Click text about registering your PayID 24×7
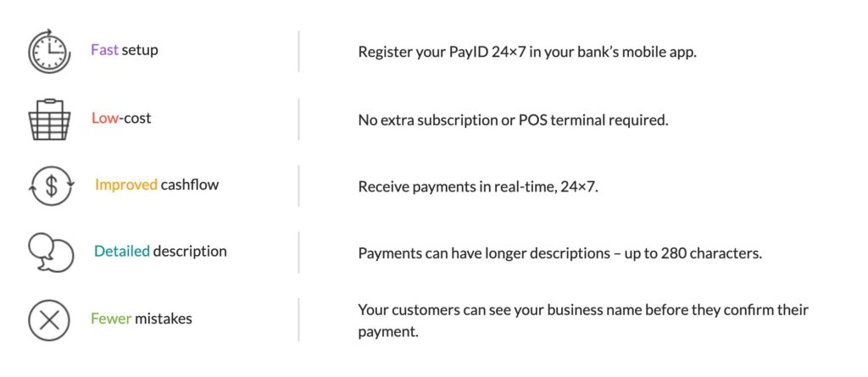 (527, 53)
